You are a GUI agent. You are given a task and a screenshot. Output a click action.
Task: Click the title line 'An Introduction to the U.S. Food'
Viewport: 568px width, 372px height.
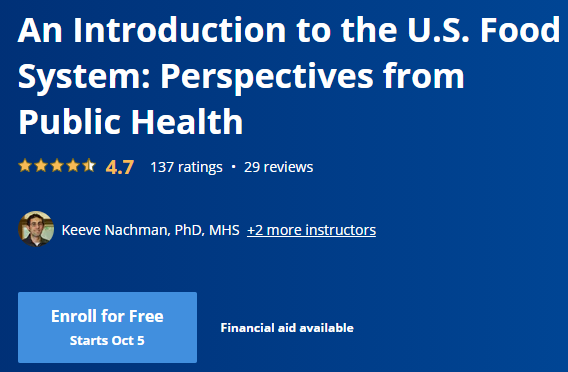289,30
